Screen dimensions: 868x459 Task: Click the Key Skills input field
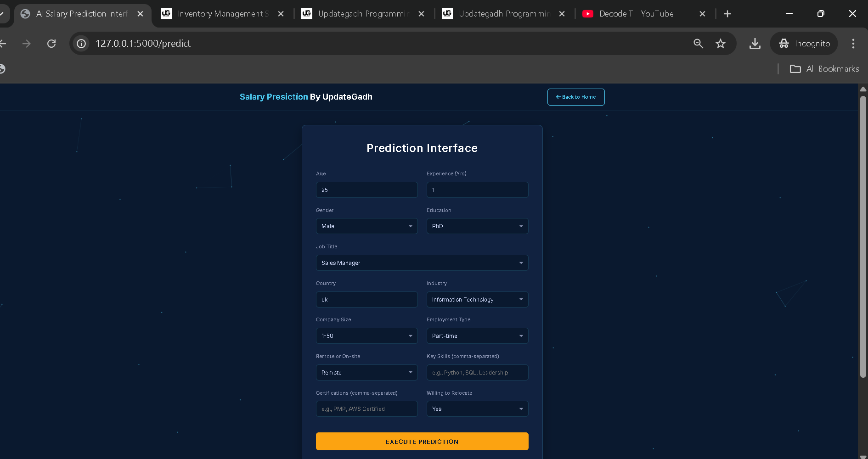pos(477,373)
